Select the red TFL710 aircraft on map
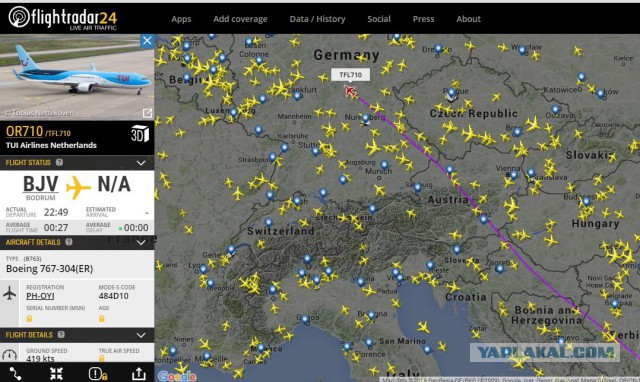Screen dimensions: 640x382 point(350,91)
